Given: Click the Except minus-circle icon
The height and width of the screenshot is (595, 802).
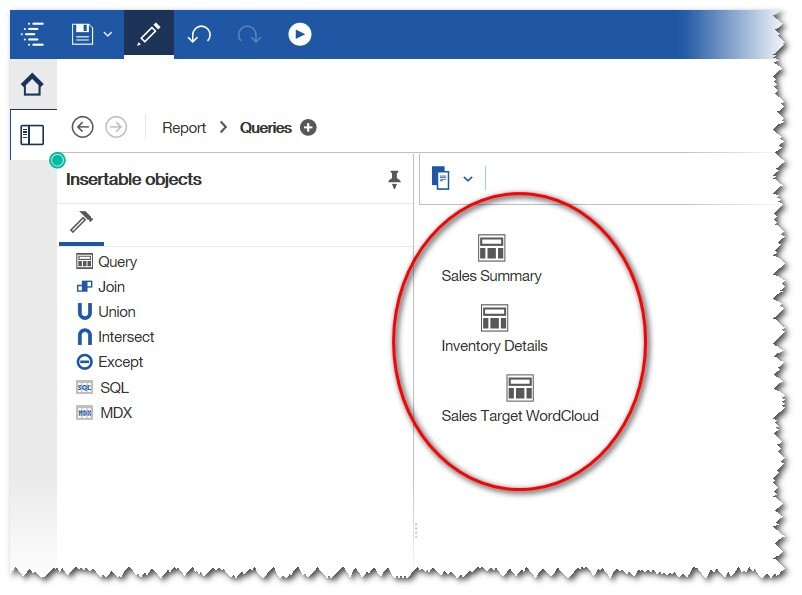Looking at the screenshot, I should (84, 362).
